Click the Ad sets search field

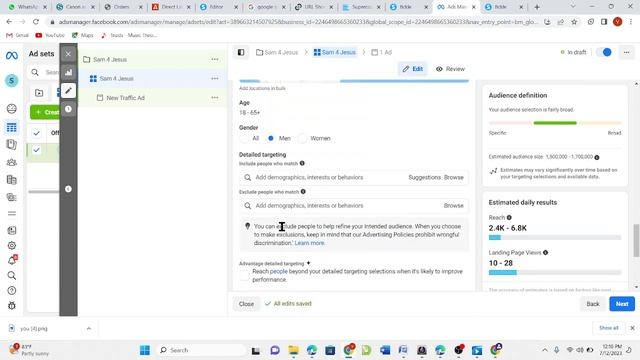pos(44,72)
